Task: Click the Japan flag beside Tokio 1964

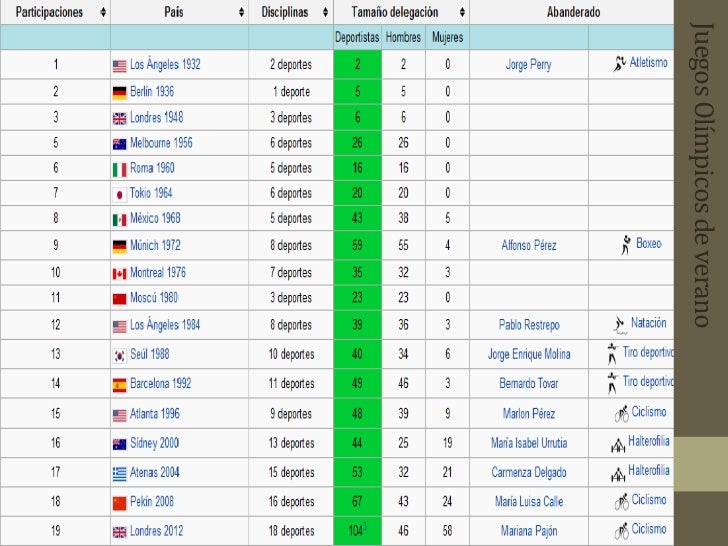Action: pos(119,194)
